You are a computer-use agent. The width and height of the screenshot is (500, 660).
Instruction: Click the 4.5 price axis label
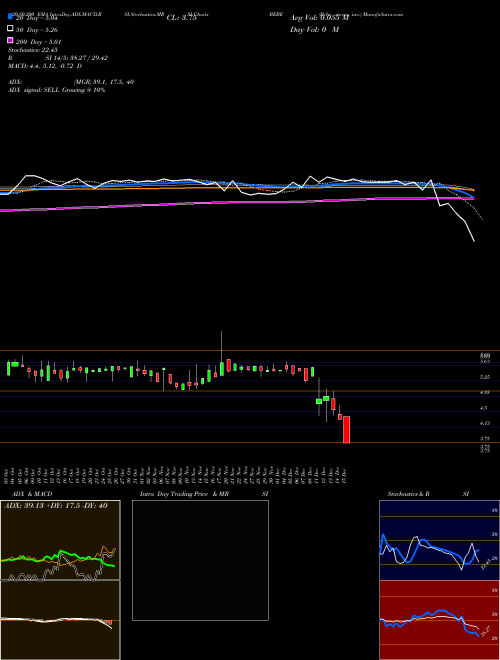click(x=484, y=407)
